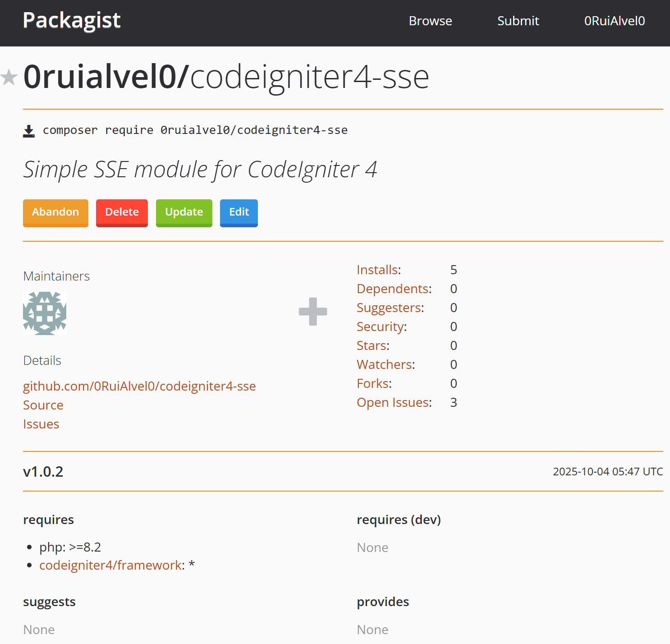Image resolution: width=670 pixels, height=644 pixels.
Task: Open the Browse menu item
Action: (x=430, y=21)
